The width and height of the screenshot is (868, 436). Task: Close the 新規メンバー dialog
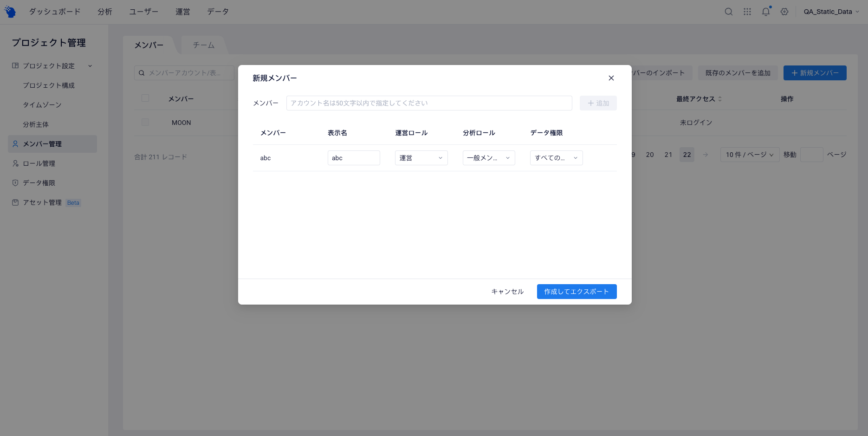coord(611,78)
